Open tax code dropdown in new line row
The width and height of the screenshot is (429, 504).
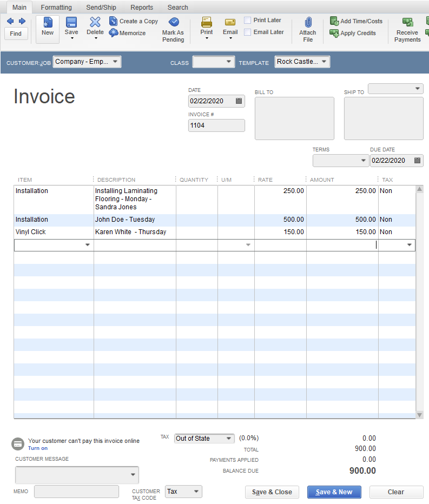click(x=410, y=245)
